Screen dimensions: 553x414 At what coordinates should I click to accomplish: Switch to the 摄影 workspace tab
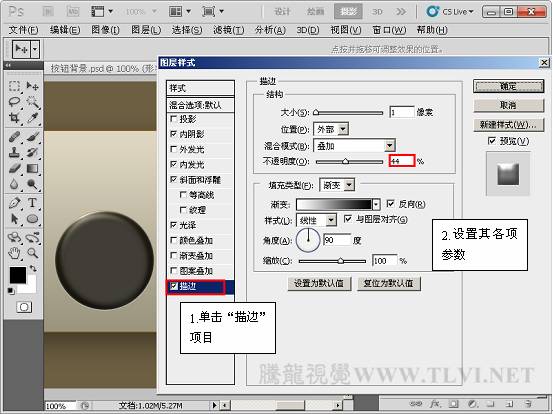pos(348,12)
